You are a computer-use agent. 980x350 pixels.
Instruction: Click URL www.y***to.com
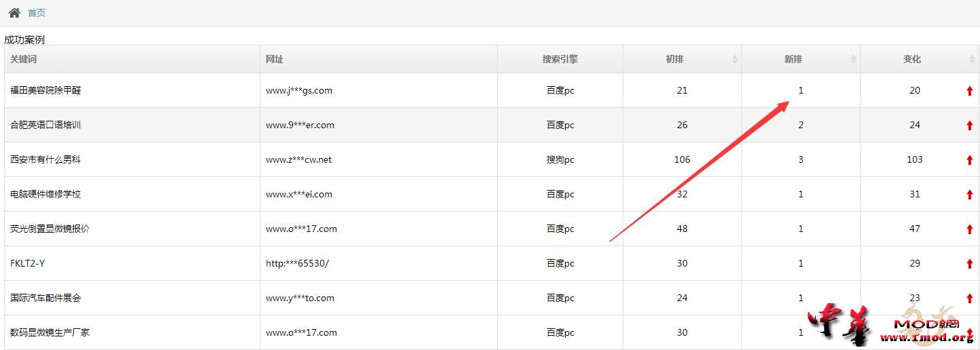tap(300, 298)
